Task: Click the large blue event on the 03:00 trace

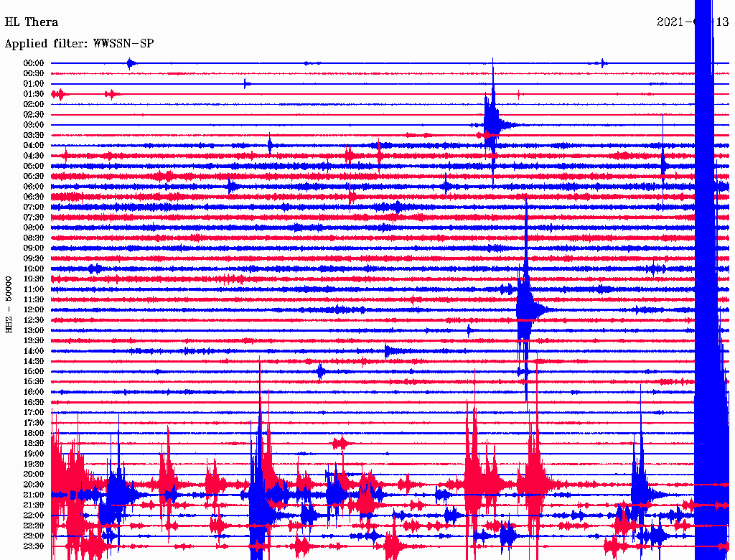Action: (492, 123)
